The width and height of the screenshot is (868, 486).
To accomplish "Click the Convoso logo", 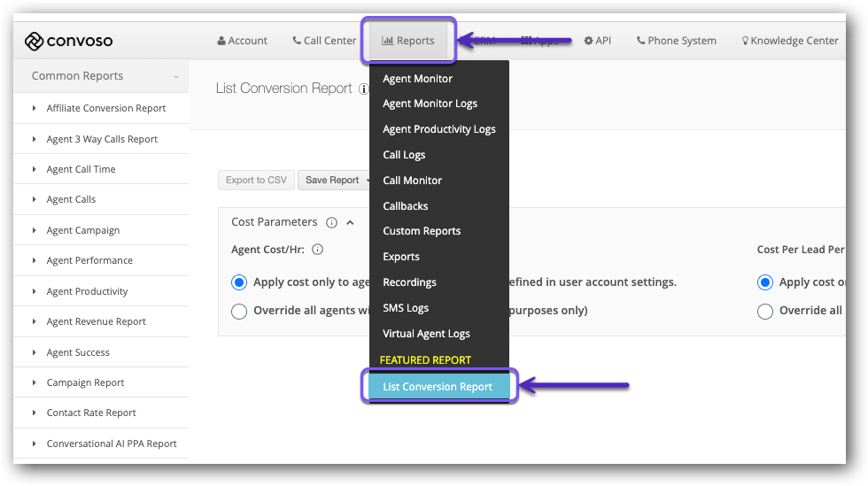I will point(69,41).
